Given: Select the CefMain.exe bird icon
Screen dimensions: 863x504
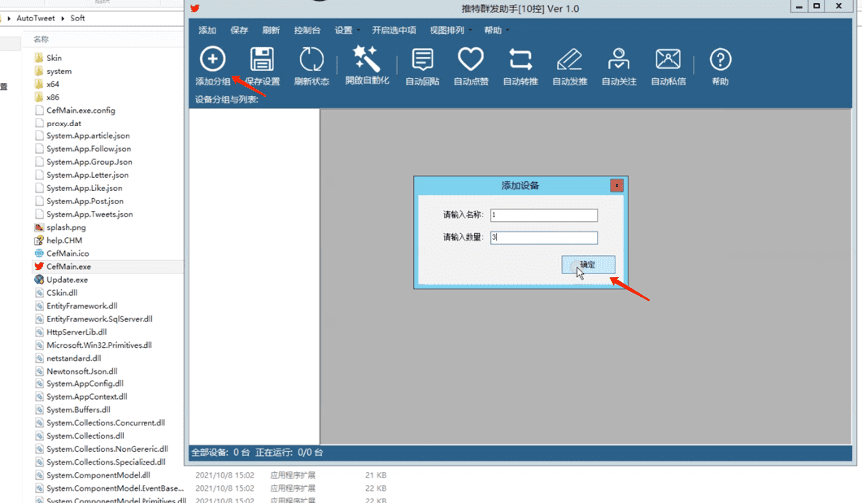Looking at the screenshot, I should 39,266.
